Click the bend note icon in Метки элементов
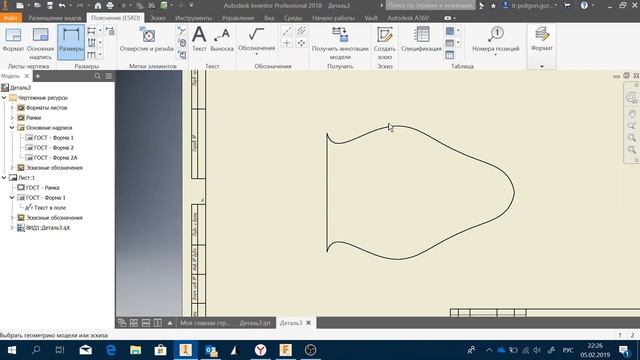Image resolution: width=640 pixels, height=360 pixels. [x=182, y=55]
